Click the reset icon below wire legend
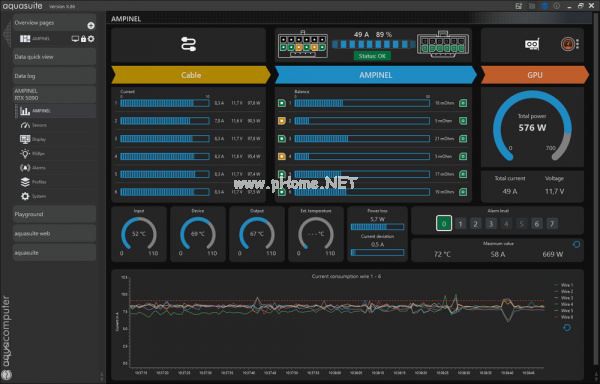The width and height of the screenshot is (600, 384). click(567, 327)
